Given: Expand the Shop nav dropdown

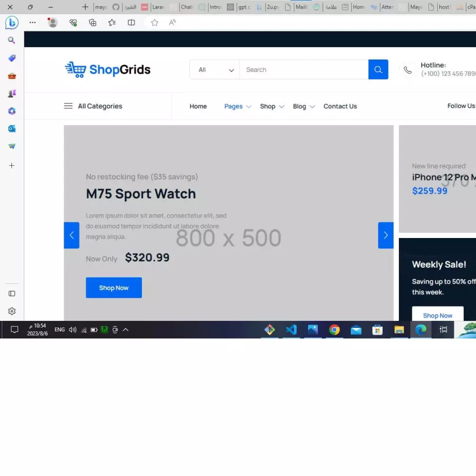Looking at the screenshot, I should pyautogui.click(x=272, y=106).
